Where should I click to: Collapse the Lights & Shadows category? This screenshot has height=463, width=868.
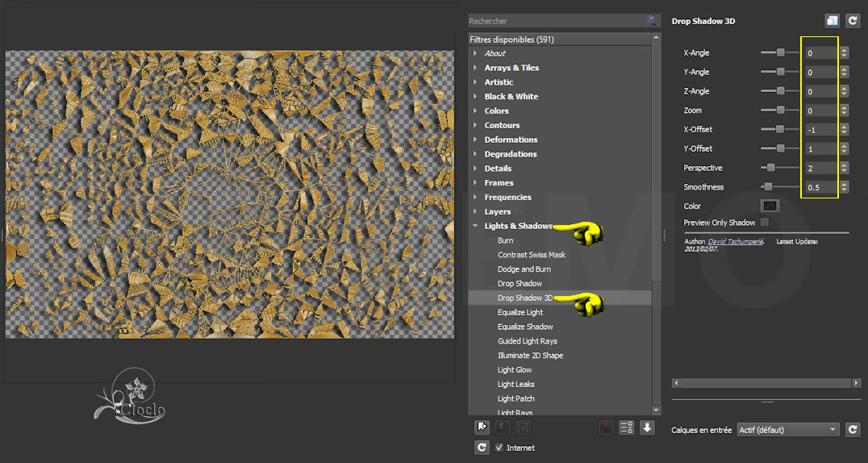click(476, 226)
